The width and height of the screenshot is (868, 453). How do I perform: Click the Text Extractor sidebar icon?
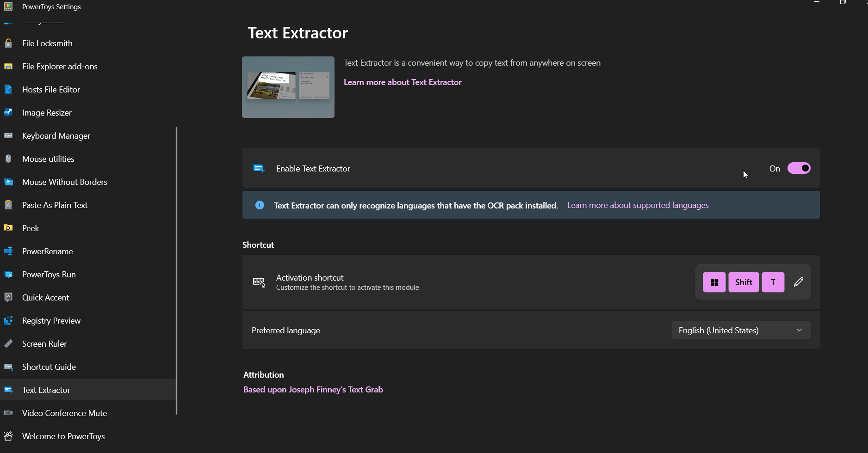coord(8,390)
